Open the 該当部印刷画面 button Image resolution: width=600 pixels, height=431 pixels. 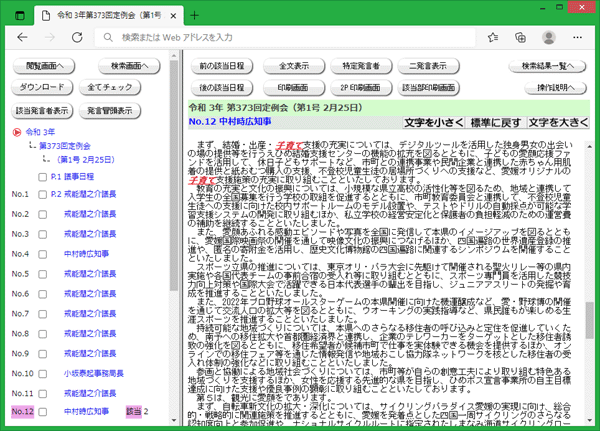coord(428,88)
